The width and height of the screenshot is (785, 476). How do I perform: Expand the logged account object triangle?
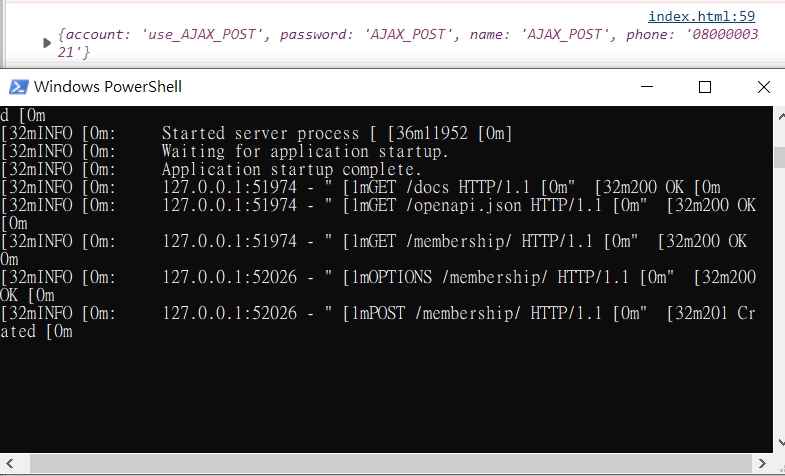[x=47, y=43]
